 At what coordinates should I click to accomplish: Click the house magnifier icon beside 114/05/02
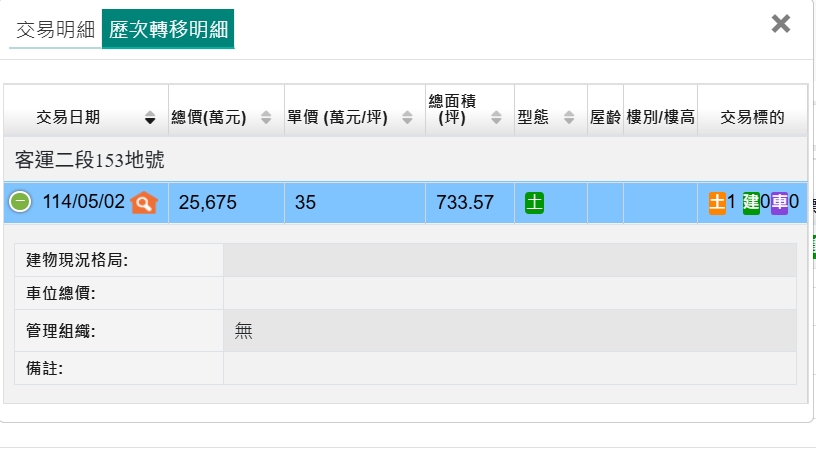pyautogui.click(x=145, y=202)
